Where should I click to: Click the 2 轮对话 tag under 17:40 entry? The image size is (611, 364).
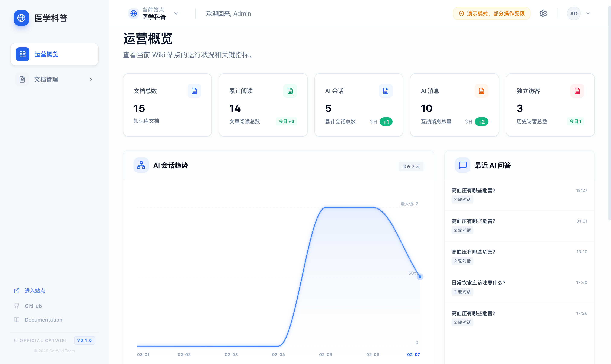[x=463, y=292]
